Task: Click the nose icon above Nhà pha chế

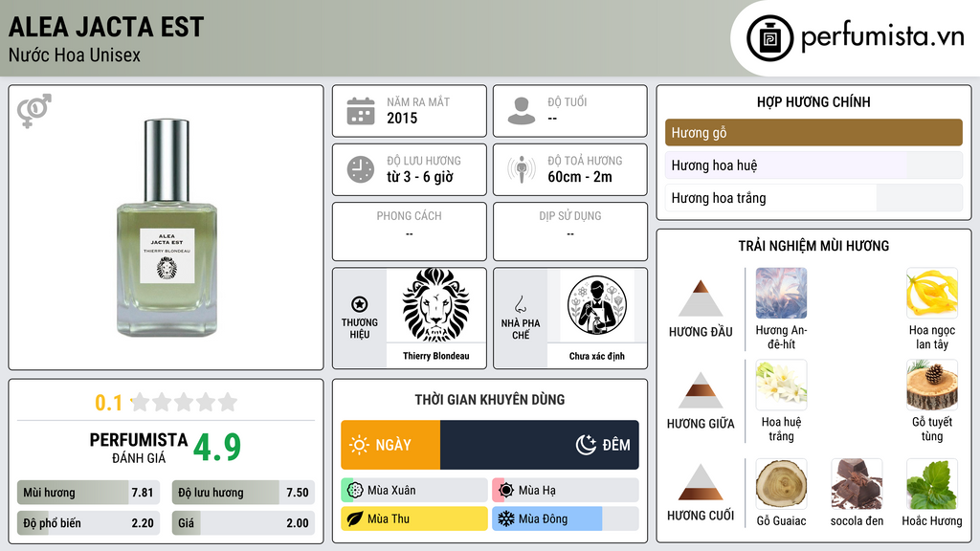Action: 520,304
